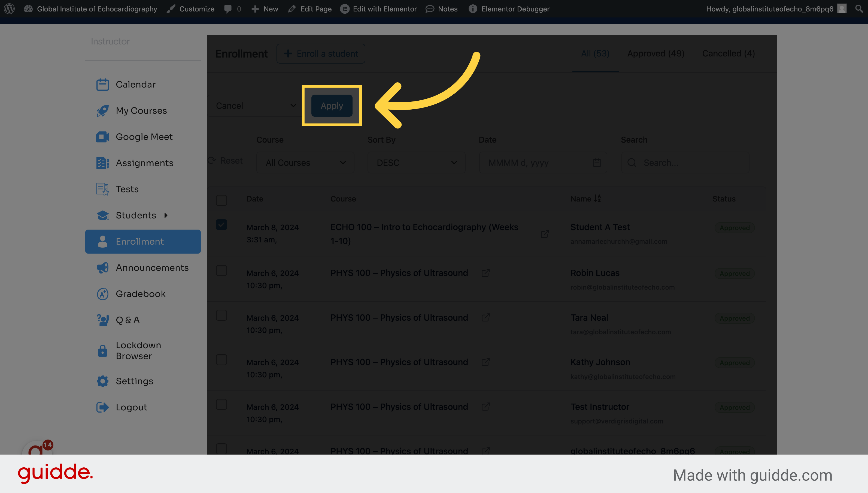Image resolution: width=868 pixels, height=493 pixels.
Task: Open Global Institute of Echocardiography site link
Action: point(91,9)
